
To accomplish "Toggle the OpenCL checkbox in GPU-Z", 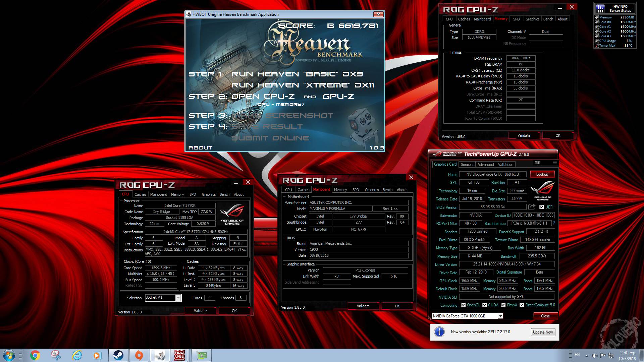I will [x=463, y=305].
